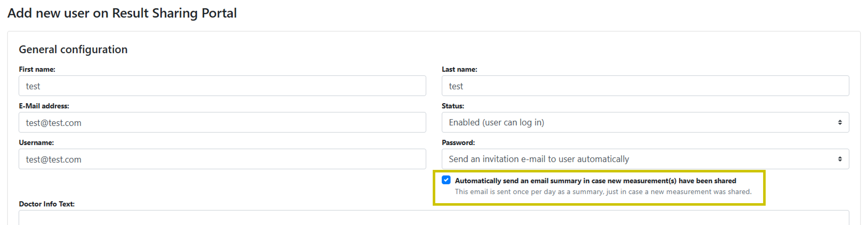Click the 'Username:' label
Viewport: 868px width, 225px height.
[36, 143]
